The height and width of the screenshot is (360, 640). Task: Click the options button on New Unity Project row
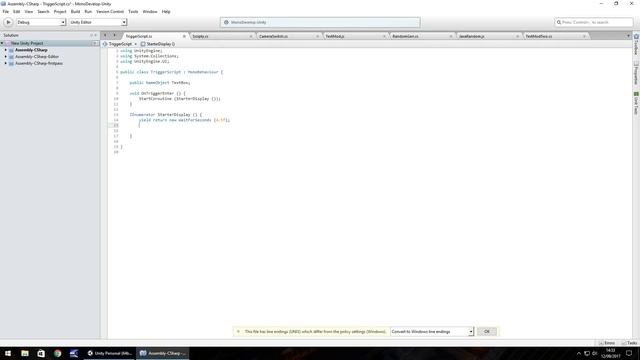(x=95, y=43)
